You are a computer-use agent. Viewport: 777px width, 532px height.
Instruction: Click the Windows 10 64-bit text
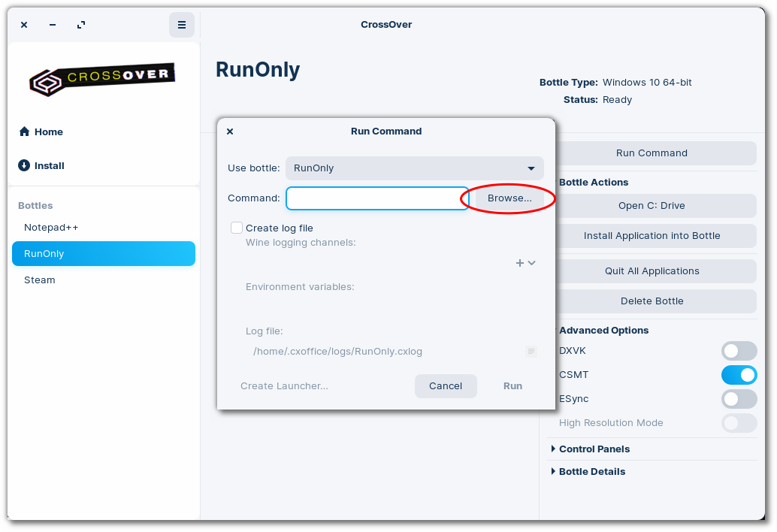click(647, 83)
